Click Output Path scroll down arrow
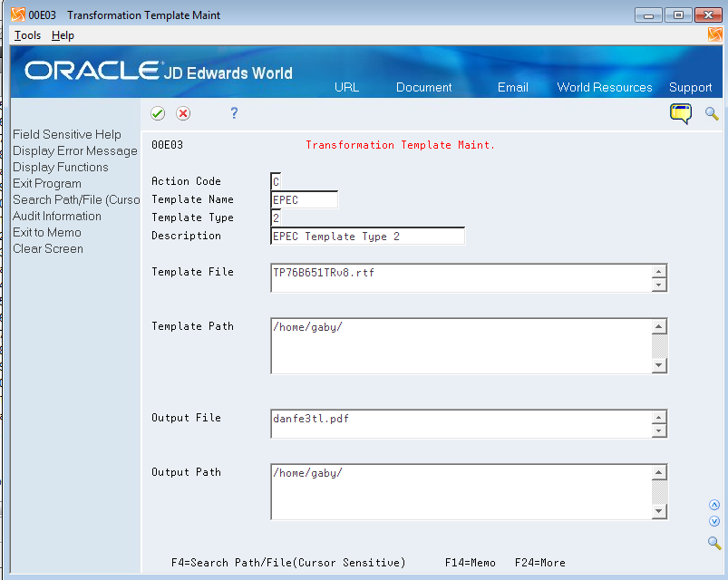 (x=659, y=511)
